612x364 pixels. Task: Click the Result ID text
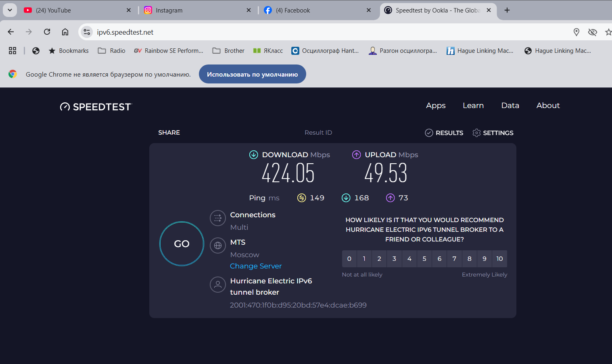pos(318,133)
